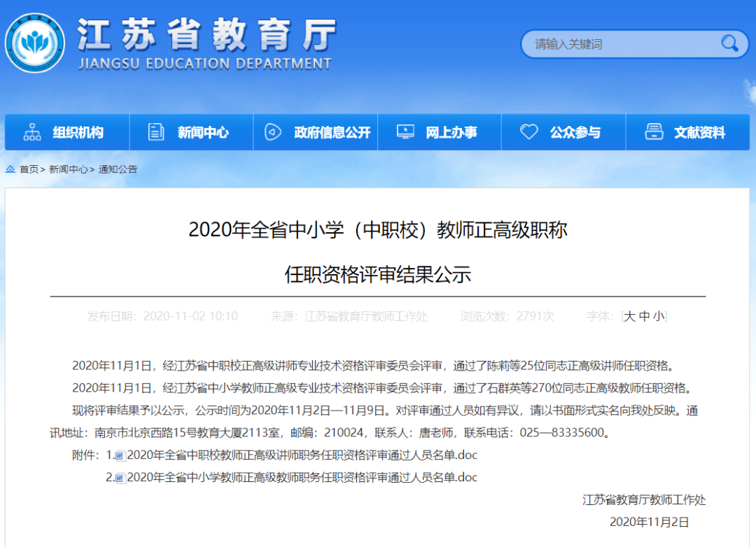
Task: Click the magnifier search icon
Action: [x=729, y=43]
